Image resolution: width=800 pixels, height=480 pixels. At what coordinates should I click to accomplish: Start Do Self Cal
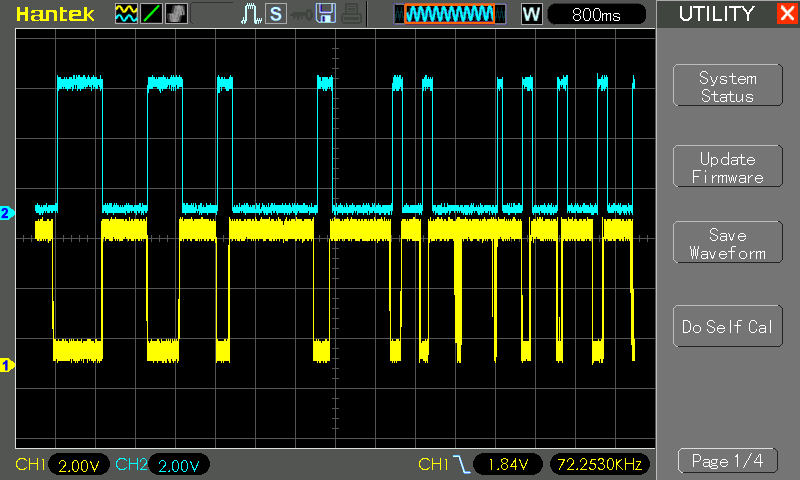[728, 326]
